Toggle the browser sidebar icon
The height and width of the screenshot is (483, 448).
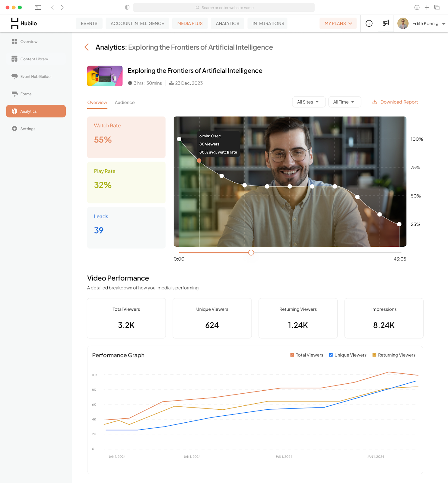pyautogui.click(x=38, y=8)
